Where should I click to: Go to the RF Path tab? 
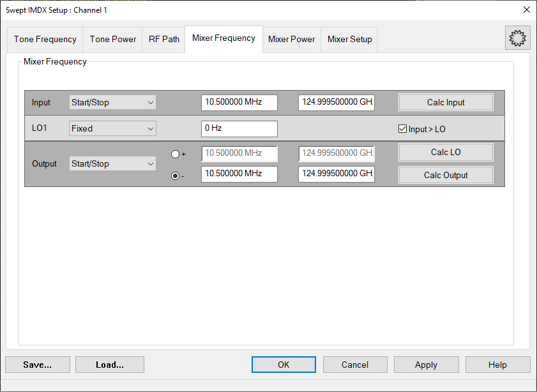coord(164,39)
